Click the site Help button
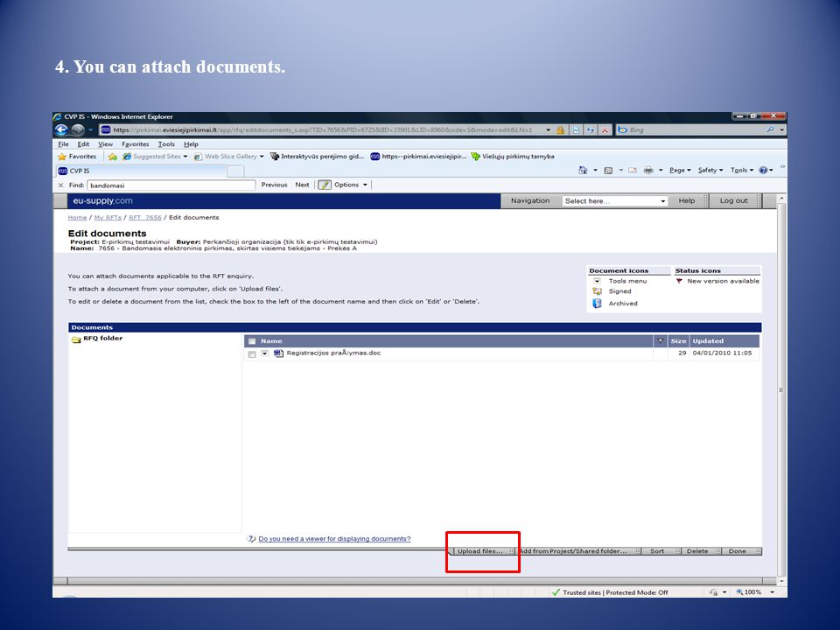The height and width of the screenshot is (630, 840). 687,201
